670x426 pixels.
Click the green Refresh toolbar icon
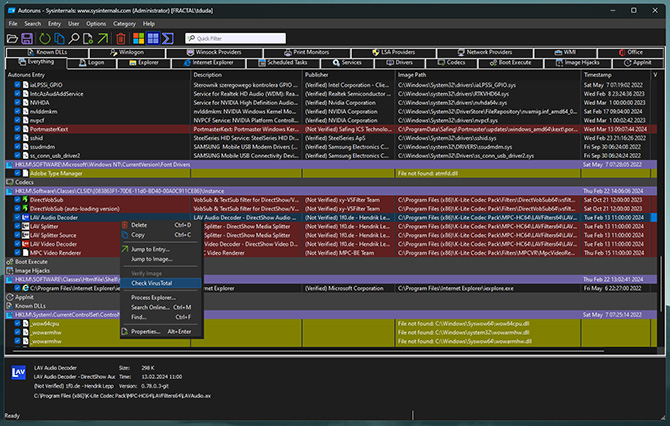(x=44, y=38)
